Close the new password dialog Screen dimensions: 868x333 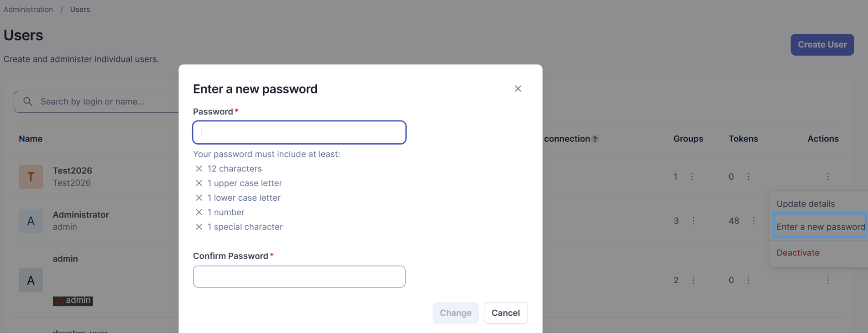click(x=518, y=88)
